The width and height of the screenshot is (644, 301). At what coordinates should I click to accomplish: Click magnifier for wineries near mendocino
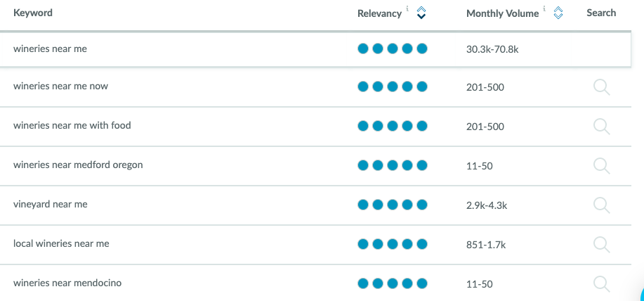pos(602,283)
